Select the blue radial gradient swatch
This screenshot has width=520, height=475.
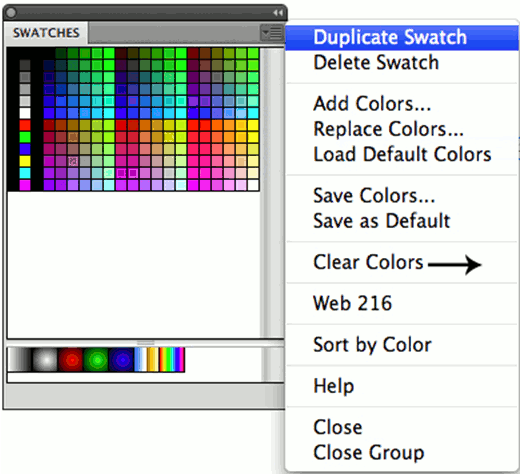(121, 360)
